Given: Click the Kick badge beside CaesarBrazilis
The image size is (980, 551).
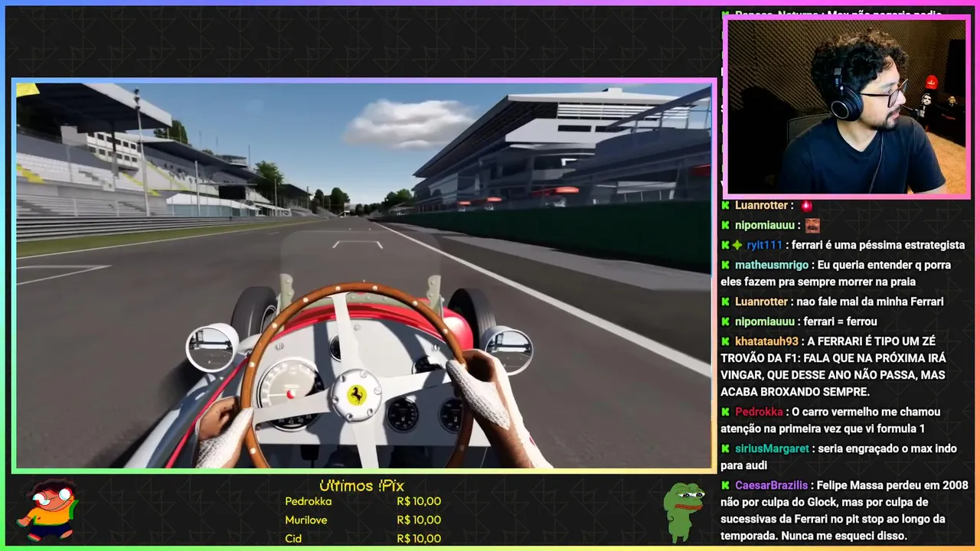Looking at the screenshot, I should click(725, 485).
